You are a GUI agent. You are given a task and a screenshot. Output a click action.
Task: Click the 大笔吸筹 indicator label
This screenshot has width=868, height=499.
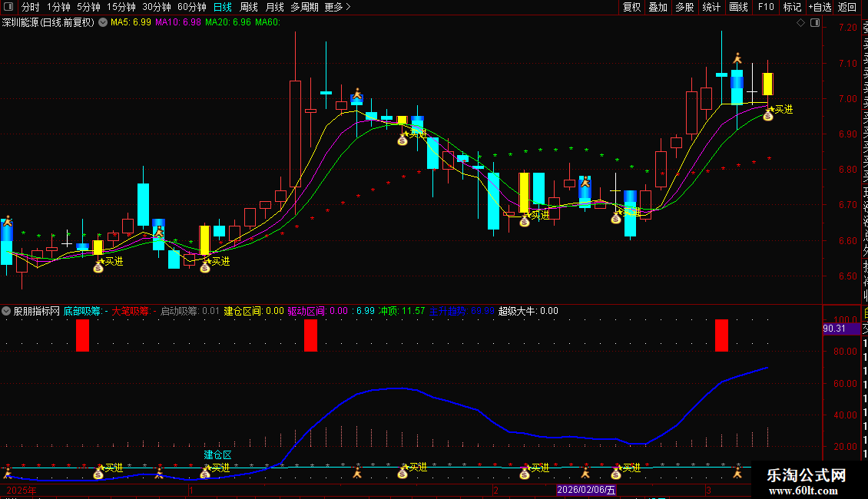coord(134,311)
